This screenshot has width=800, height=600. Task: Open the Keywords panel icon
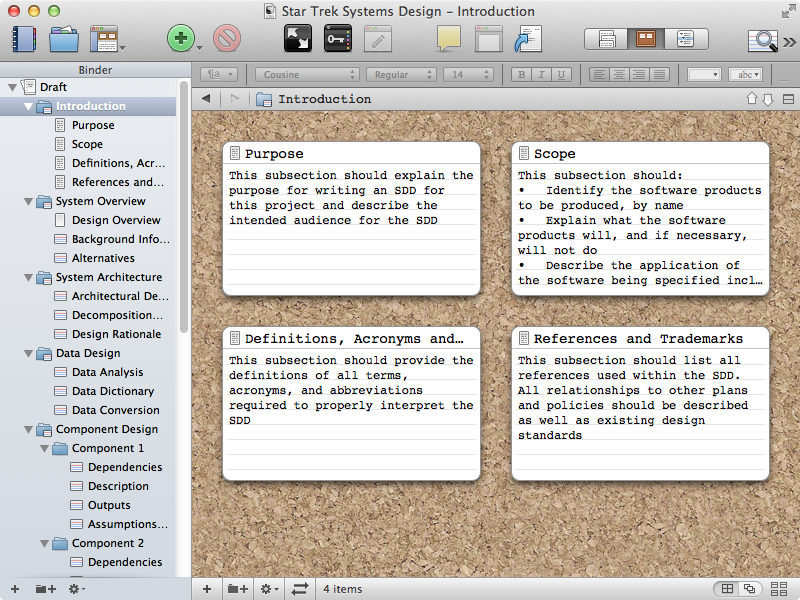[338, 39]
